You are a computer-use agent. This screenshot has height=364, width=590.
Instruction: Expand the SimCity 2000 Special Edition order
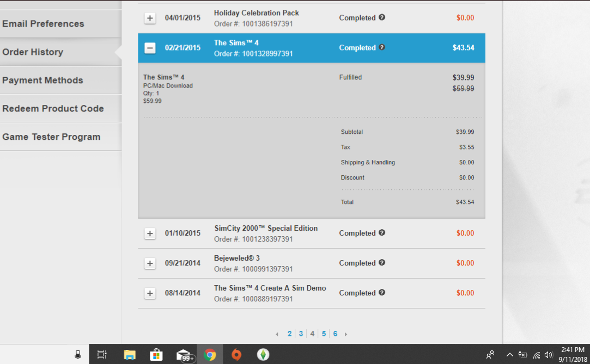[150, 233]
